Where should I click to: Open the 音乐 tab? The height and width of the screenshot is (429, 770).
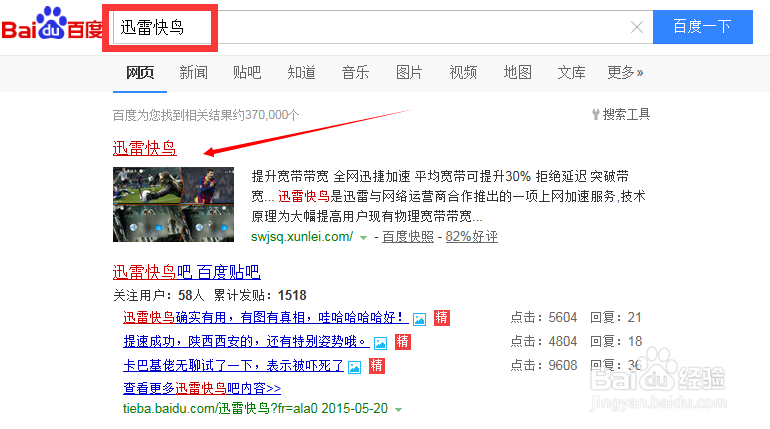355,73
